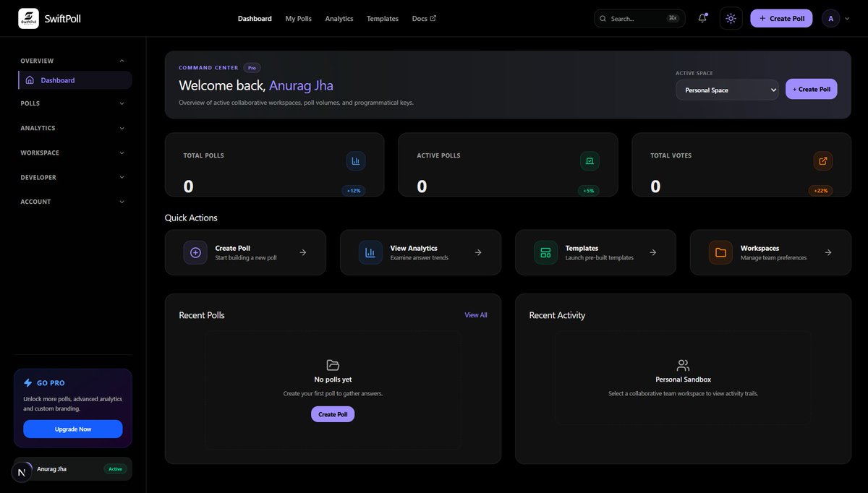Open the notifications bell
Image resolution: width=868 pixels, height=493 pixels.
pos(702,18)
